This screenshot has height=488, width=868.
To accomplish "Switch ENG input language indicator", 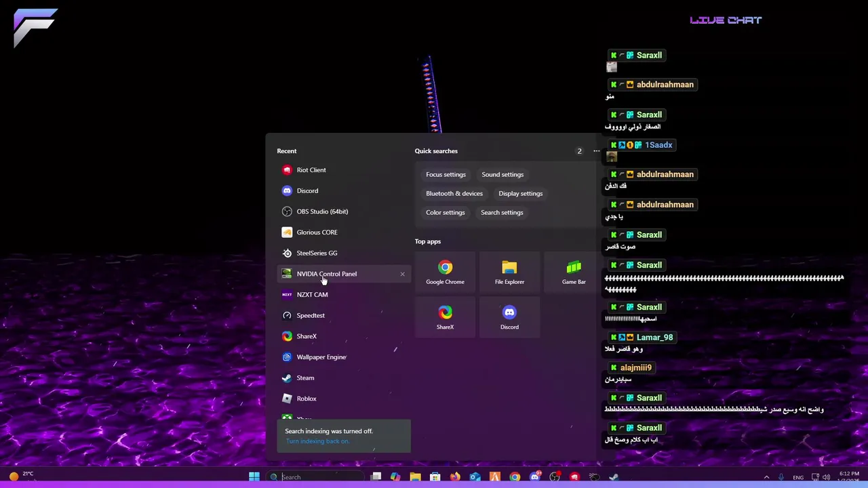I will click(x=798, y=477).
